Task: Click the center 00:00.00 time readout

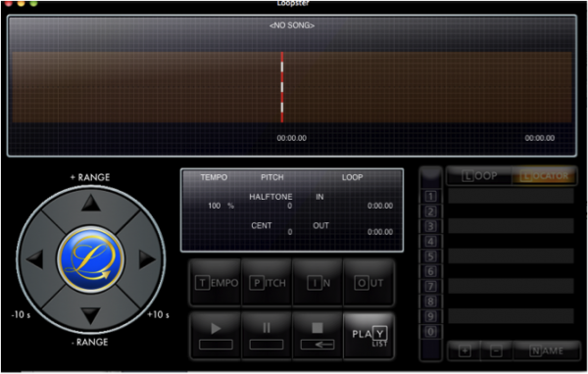Action: pyautogui.click(x=292, y=138)
